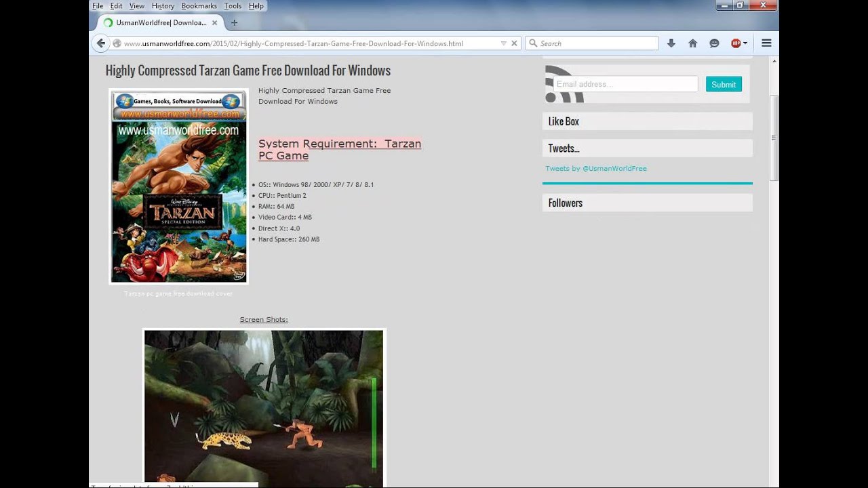868x488 pixels.
Task: Click the 'Video Card:: 4 MB' line
Action: tap(285, 218)
